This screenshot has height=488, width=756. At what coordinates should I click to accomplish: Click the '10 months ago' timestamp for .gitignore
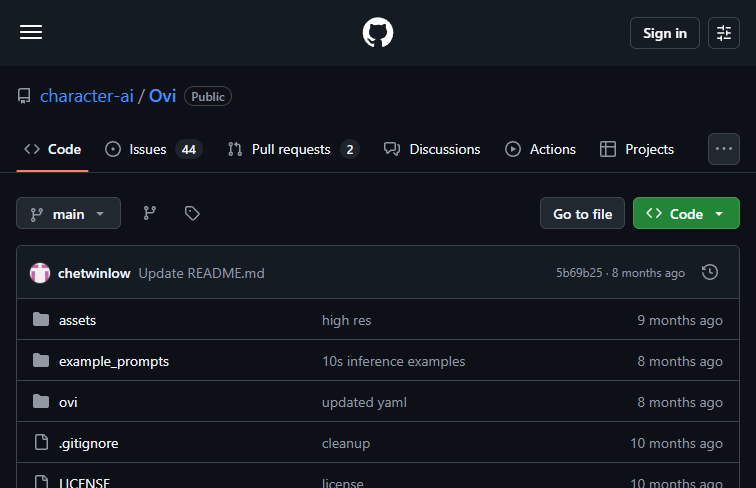(676, 443)
